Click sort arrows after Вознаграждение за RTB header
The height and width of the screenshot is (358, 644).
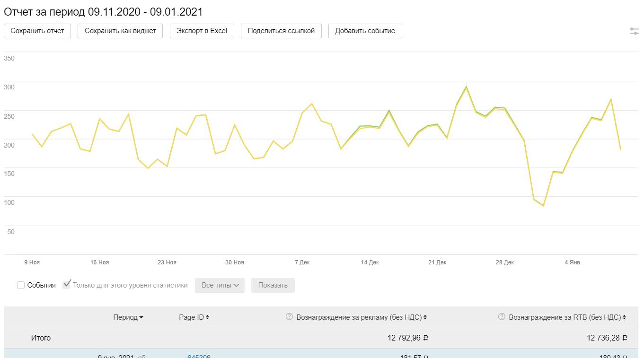tap(625, 317)
